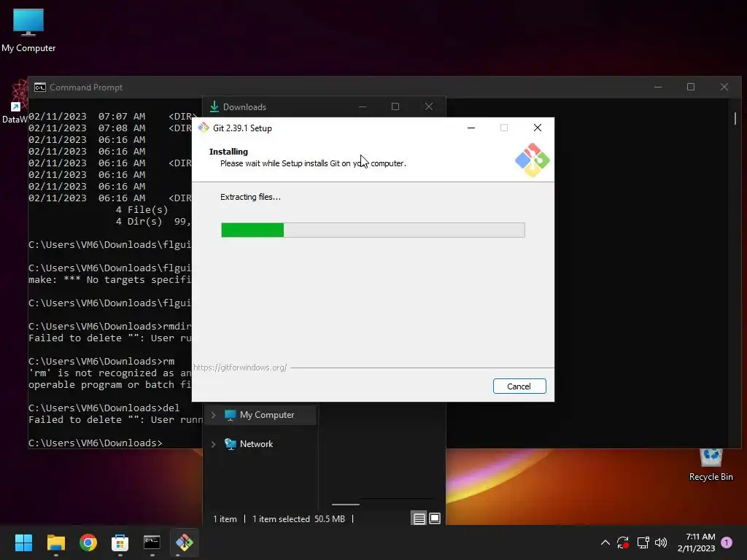Open File Explorer from the taskbar
Viewport: 747px width, 560px height.
55,542
